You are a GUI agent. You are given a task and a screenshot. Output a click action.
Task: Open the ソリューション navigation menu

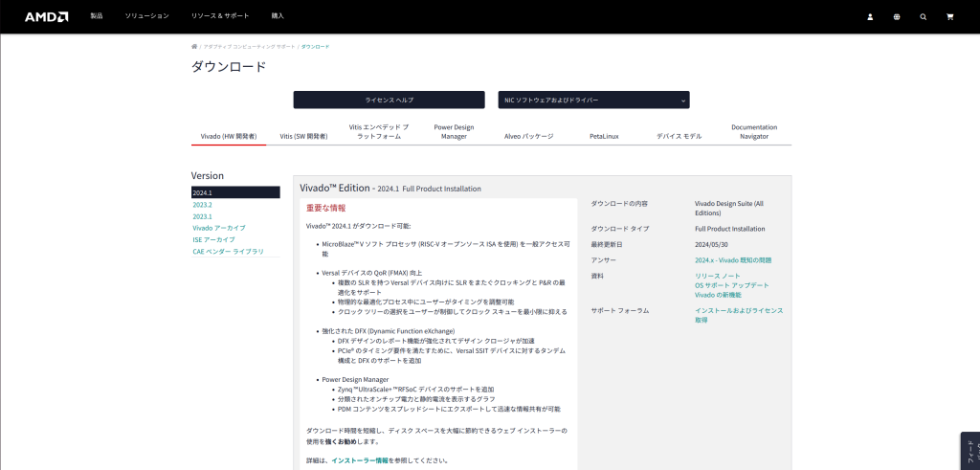(147, 16)
